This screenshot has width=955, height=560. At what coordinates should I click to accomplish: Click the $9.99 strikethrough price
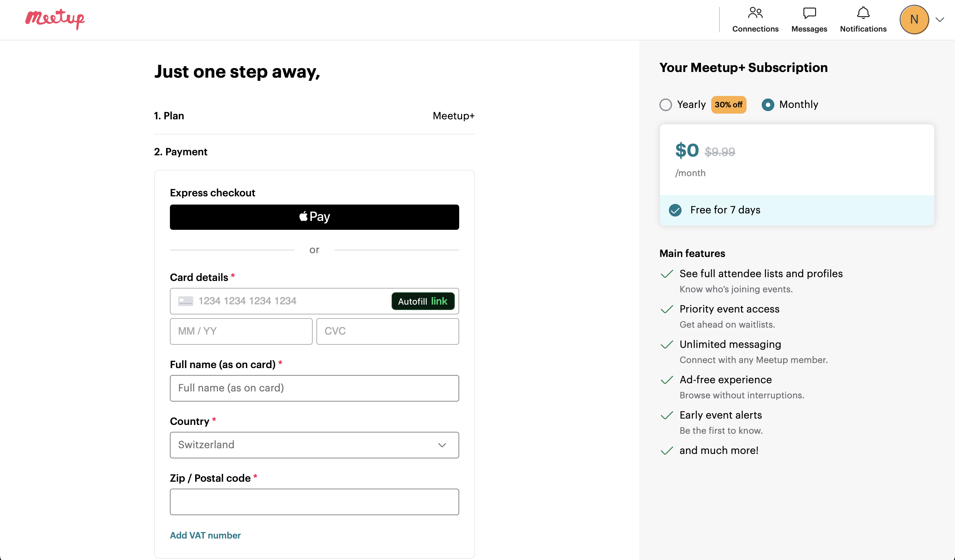(x=720, y=152)
